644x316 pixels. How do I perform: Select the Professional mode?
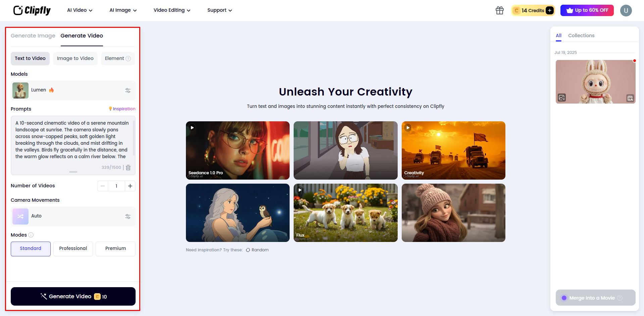73,249
